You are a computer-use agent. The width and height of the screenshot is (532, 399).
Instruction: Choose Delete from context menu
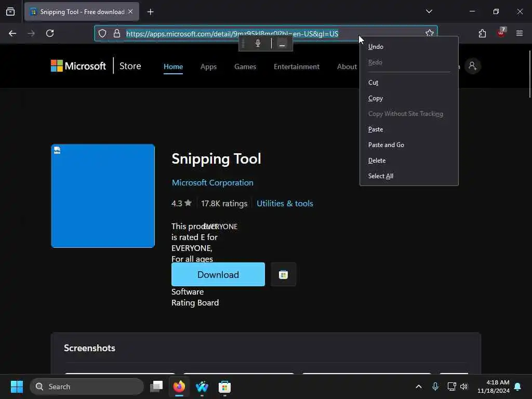409,161
